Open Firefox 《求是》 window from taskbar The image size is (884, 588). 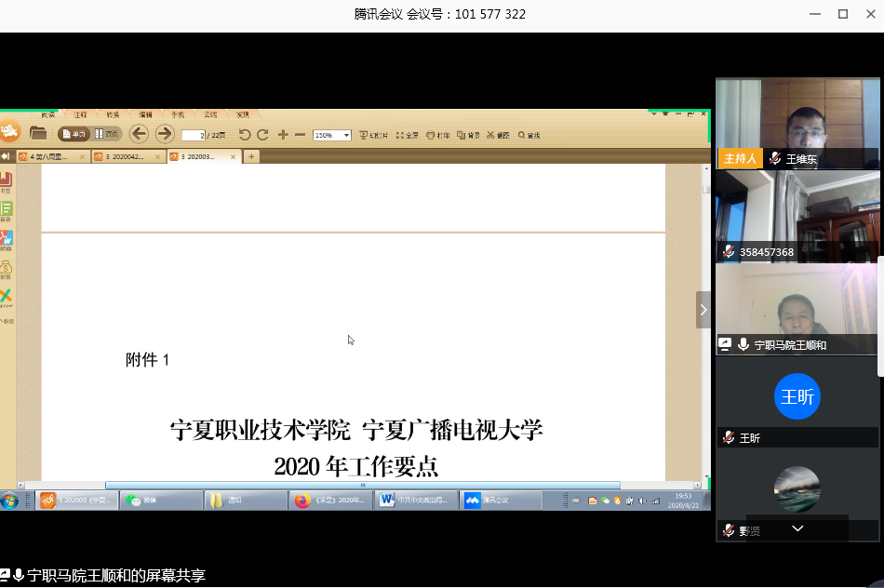point(331,500)
